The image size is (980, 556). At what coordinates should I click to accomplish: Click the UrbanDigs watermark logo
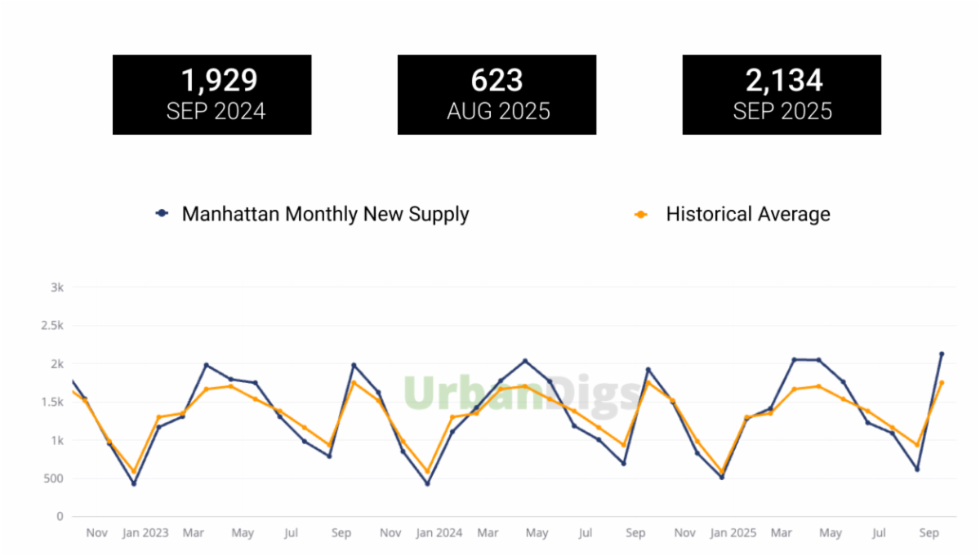(523, 392)
